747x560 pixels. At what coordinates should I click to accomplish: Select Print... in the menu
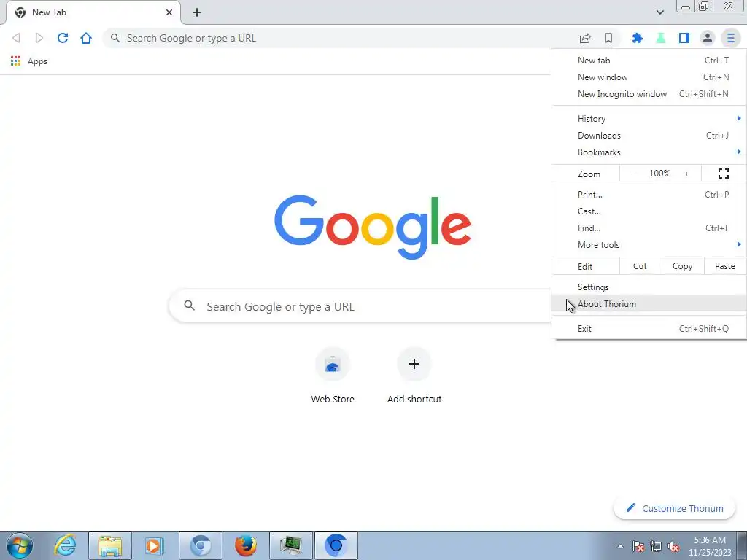[x=649, y=194]
